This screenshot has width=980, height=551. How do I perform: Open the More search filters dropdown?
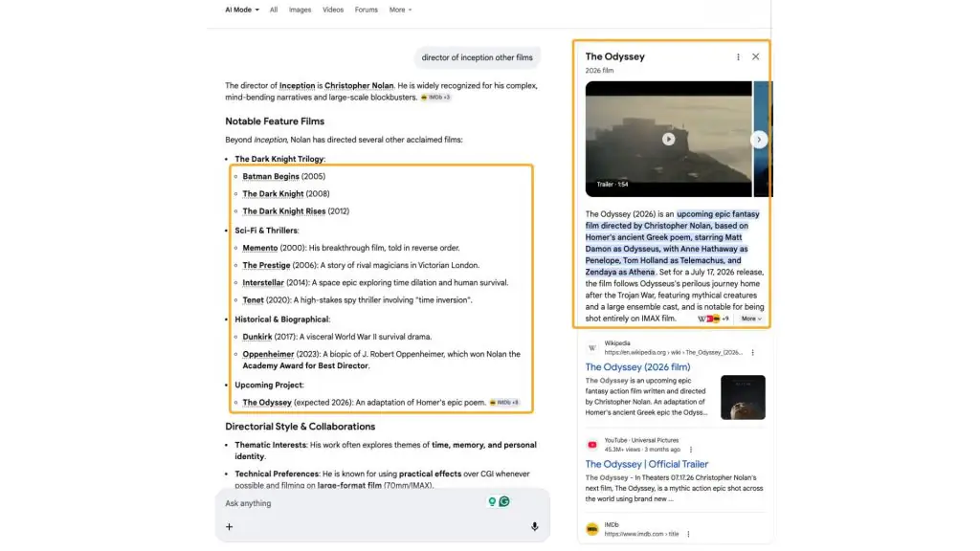[400, 10]
